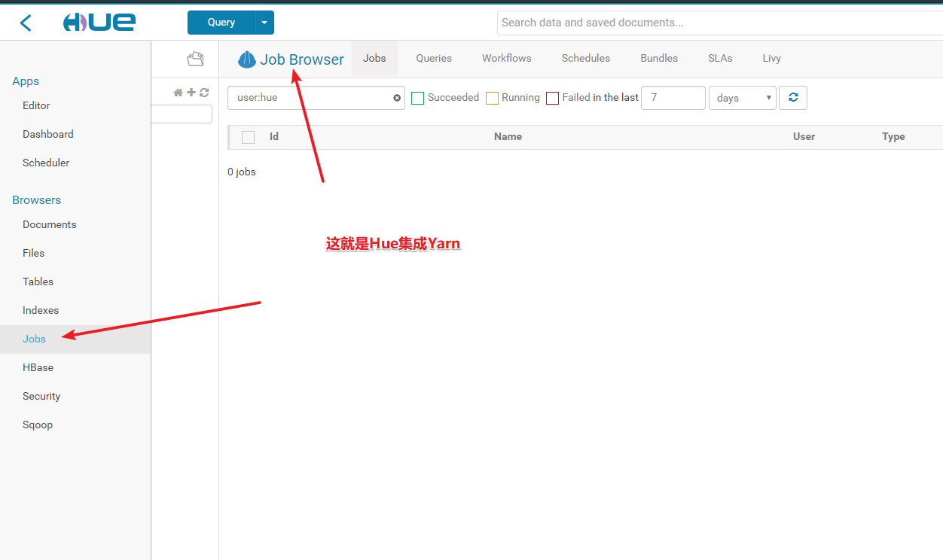943x560 pixels.
Task: Click the number of days field showing 7
Action: click(673, 98)
